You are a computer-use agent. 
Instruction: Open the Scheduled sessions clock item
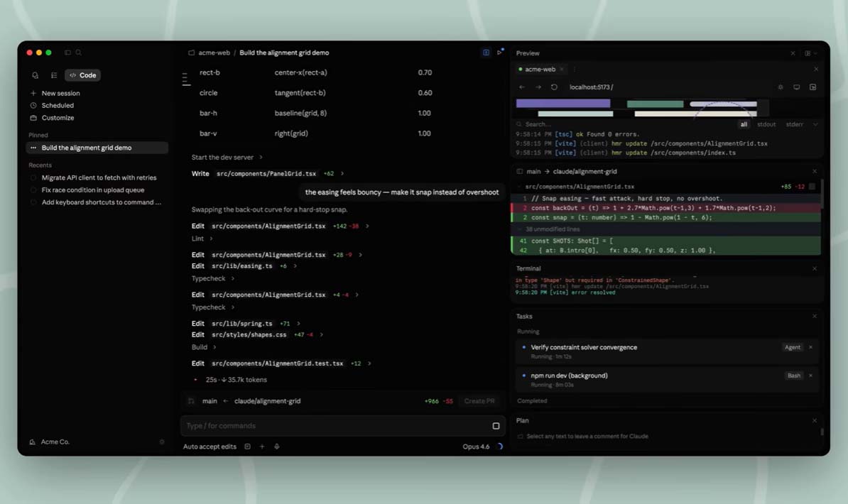point(57,106)
